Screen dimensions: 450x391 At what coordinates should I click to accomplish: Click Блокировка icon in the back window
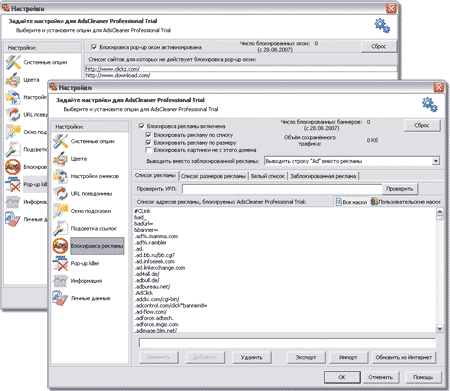[x=13, y=167]
